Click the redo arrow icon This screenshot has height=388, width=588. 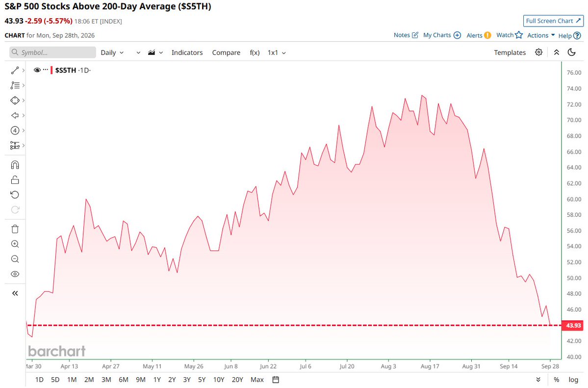[15, 209]
